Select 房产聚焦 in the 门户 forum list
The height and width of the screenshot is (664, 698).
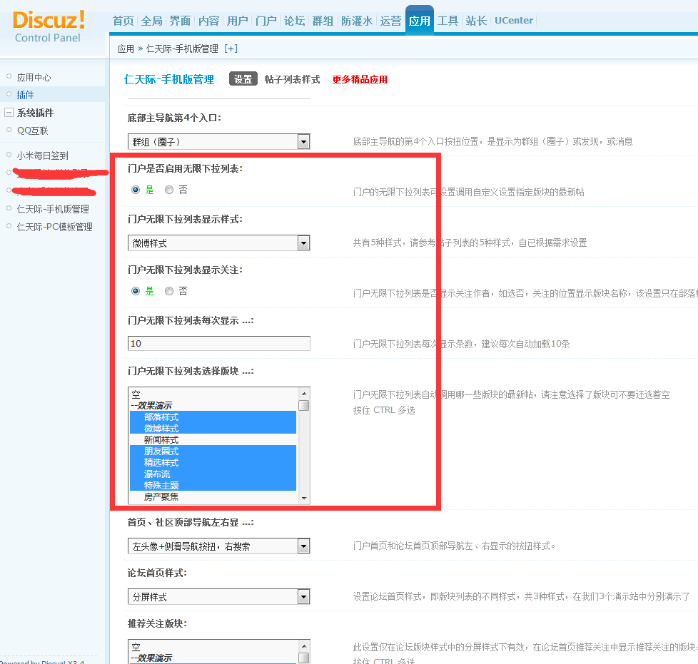pyautogui.click(x=213, y=497)
